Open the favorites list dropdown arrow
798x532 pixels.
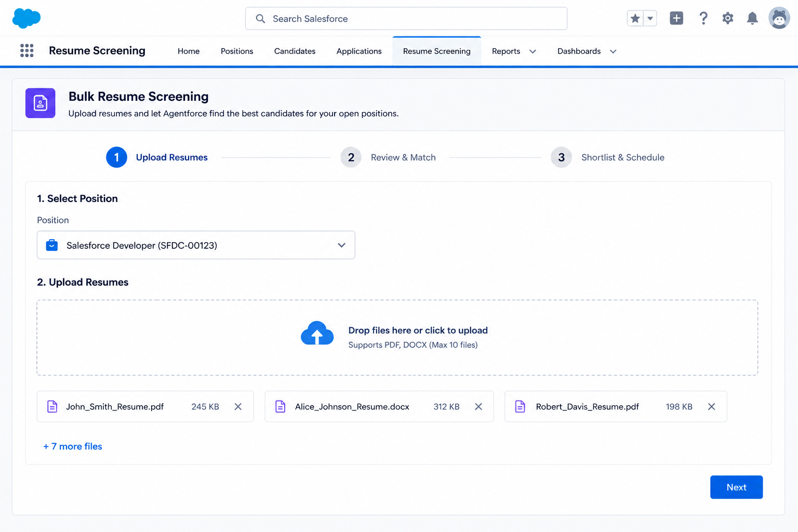(650, 18)
